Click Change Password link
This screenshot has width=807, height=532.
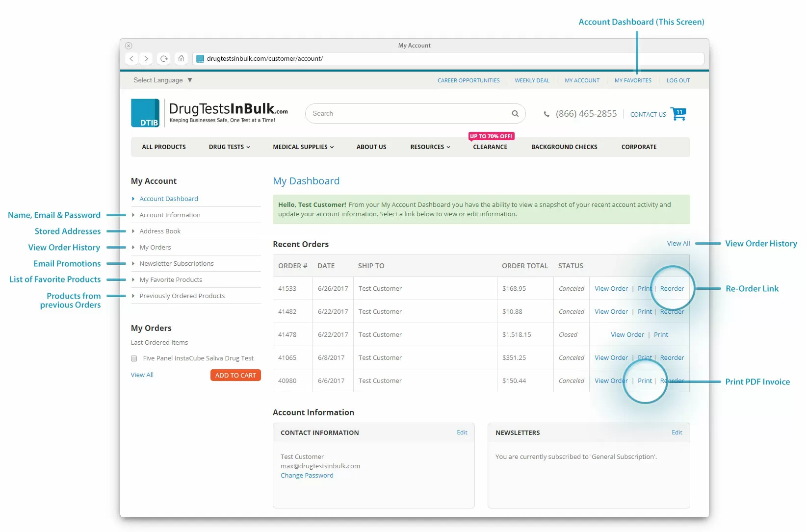coord(307,475)
